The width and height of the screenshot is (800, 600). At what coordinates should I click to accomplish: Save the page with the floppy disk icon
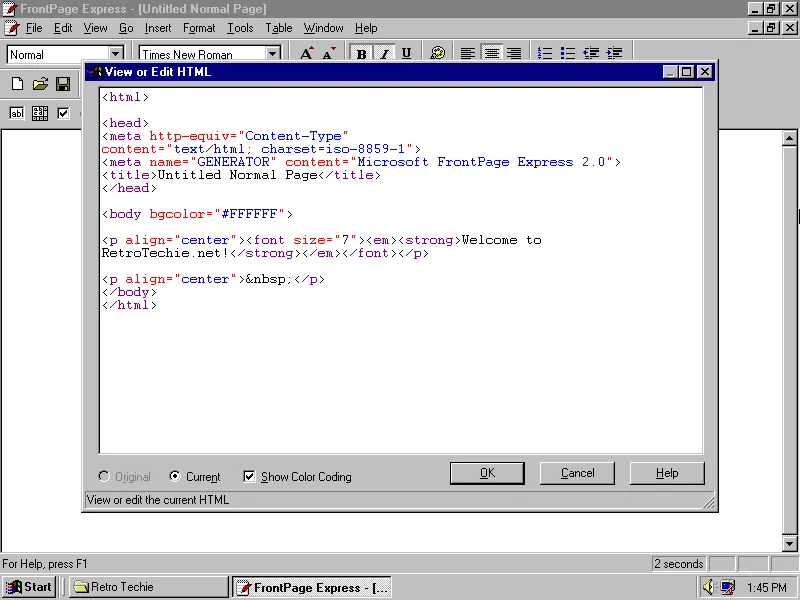63,84
